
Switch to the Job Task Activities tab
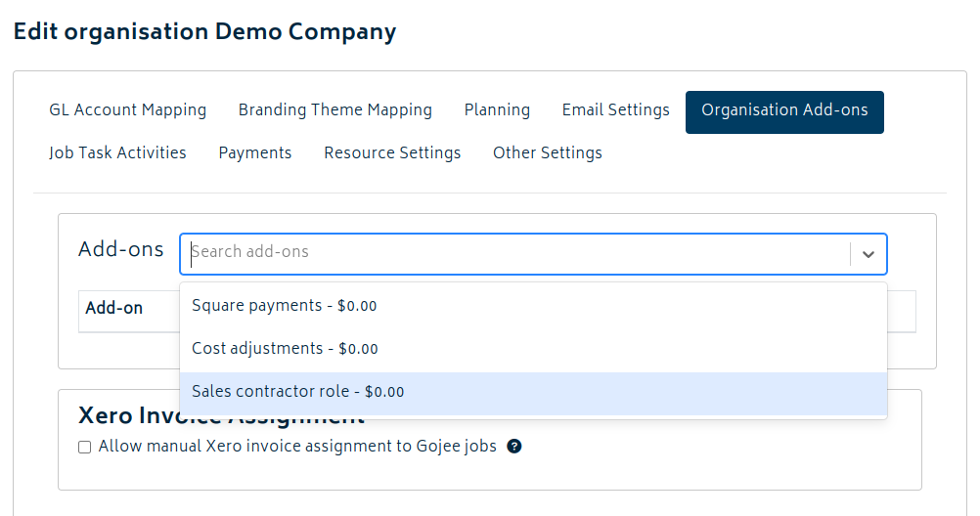(117, 153)
